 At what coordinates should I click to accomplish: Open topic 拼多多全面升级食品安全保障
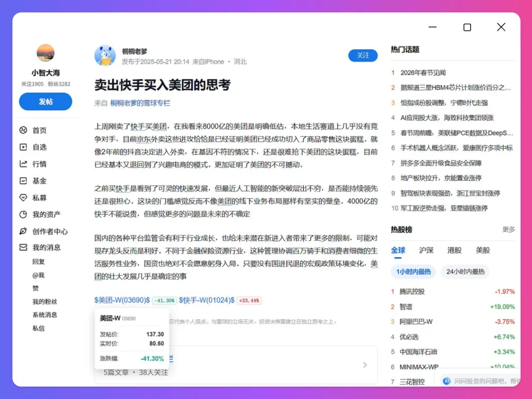pyautogui.click(x=441, y=163)
